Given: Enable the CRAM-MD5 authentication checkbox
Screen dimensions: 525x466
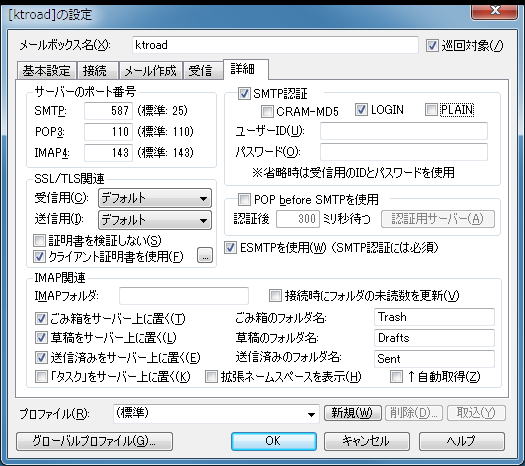Looking at the screenshot, I should [267, 111].
